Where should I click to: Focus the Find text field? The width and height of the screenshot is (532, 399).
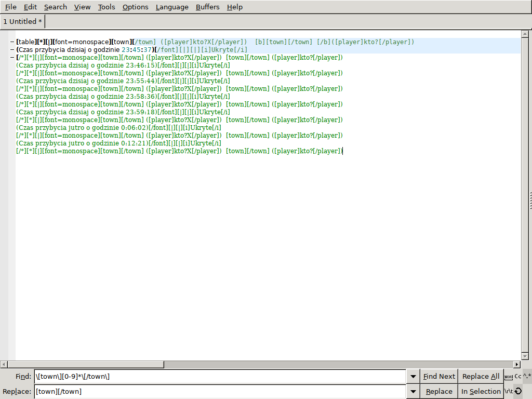(x=220, y=376)
